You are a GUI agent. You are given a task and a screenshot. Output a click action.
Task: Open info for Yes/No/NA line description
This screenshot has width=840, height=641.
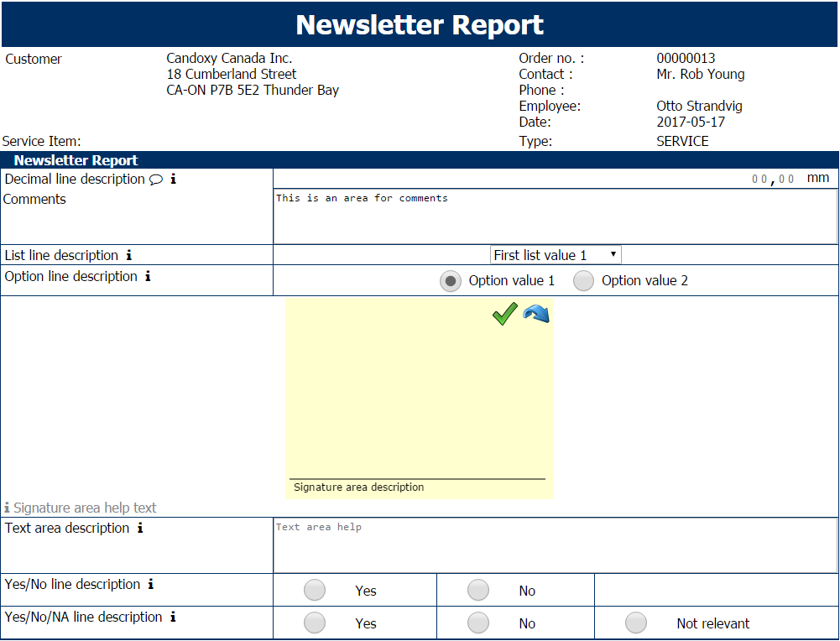tap(173, 618)
